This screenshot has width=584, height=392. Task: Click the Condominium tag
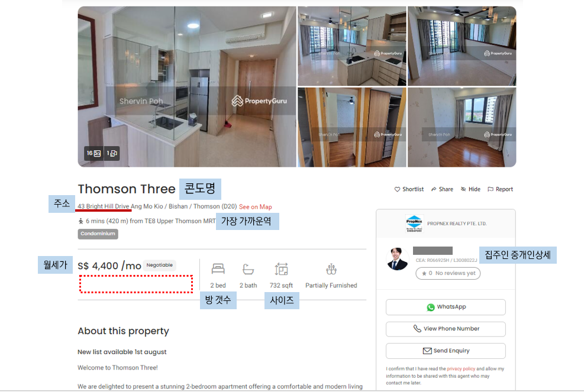[98, 234]
